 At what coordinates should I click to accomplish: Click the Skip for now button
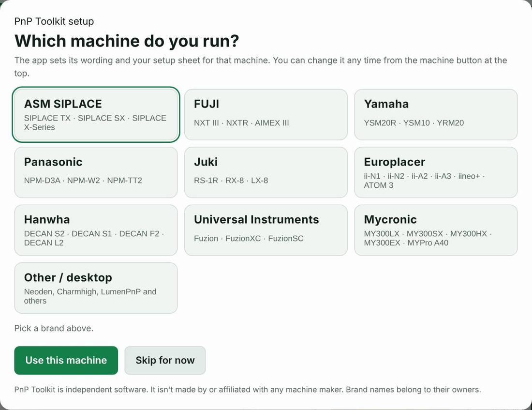(x=165, y=361)
